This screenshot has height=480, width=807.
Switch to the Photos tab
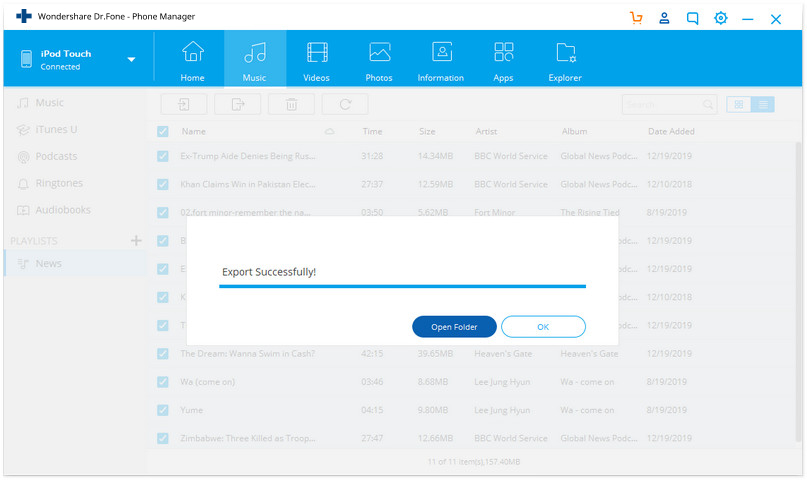(379, 61)
